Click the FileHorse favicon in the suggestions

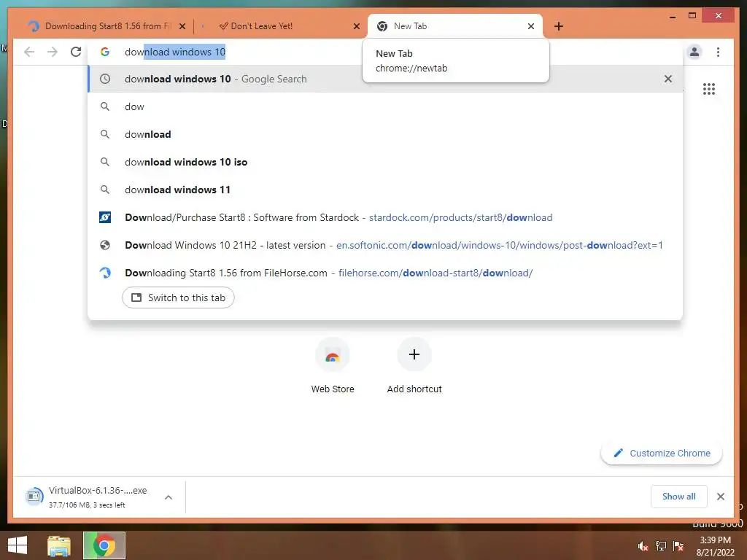(105, 273)
